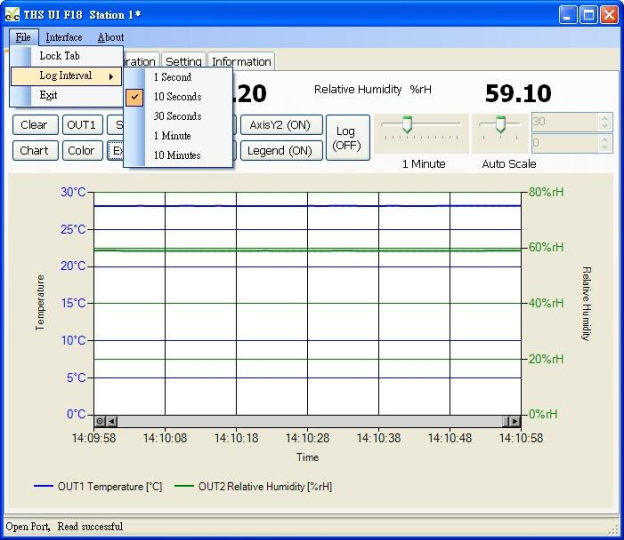
Task: Switch to the Information tab
Action: [x=241, y=62]
